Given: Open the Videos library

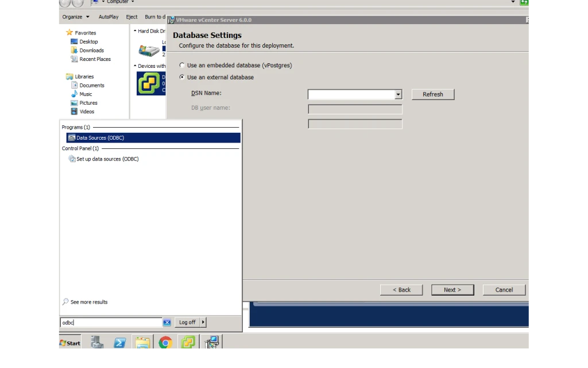Looking at the screenshot, I should 87,112.
